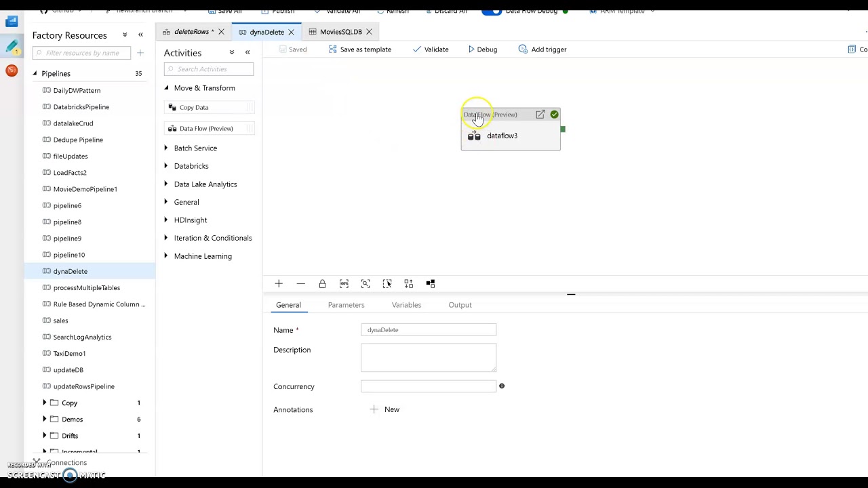Collapse the Factory Resources panel with double chevron
The width and height of the screenshot is (868, 488).
coord(140,35)
